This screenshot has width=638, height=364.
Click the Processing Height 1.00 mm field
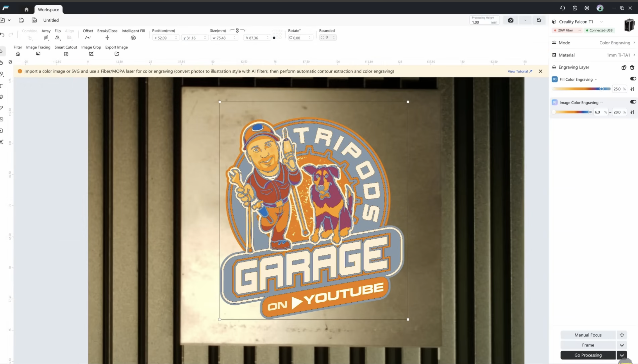click(484, 20)
